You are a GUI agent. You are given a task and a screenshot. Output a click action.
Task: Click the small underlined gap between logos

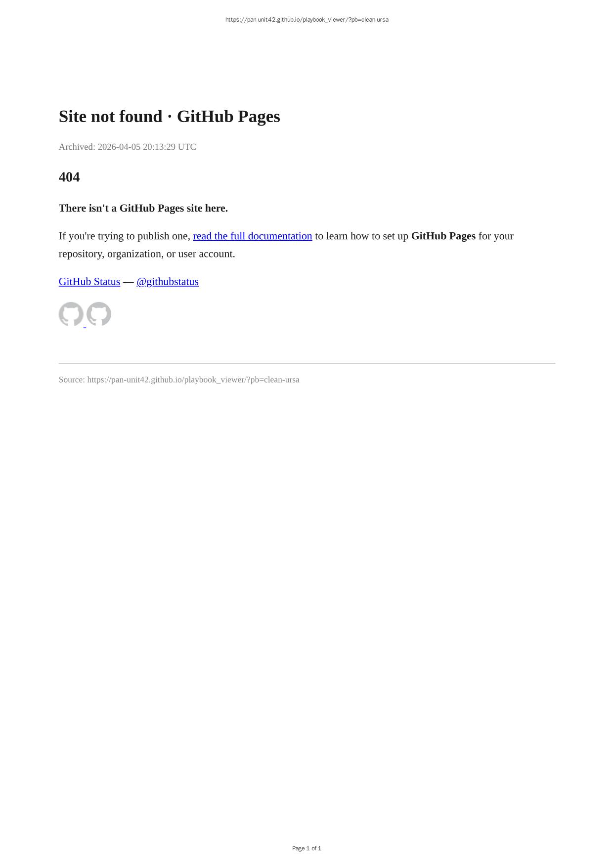click(85, 325)
